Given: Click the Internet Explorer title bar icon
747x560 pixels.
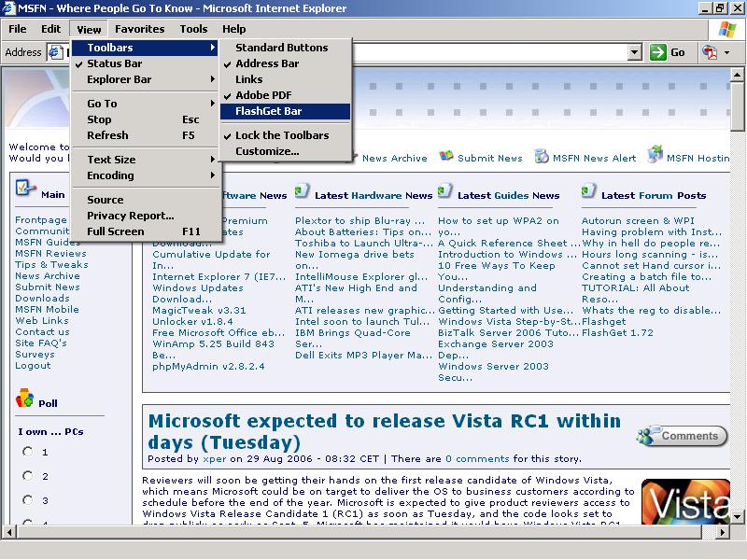Looking at the screenshot, I should 8,8.
